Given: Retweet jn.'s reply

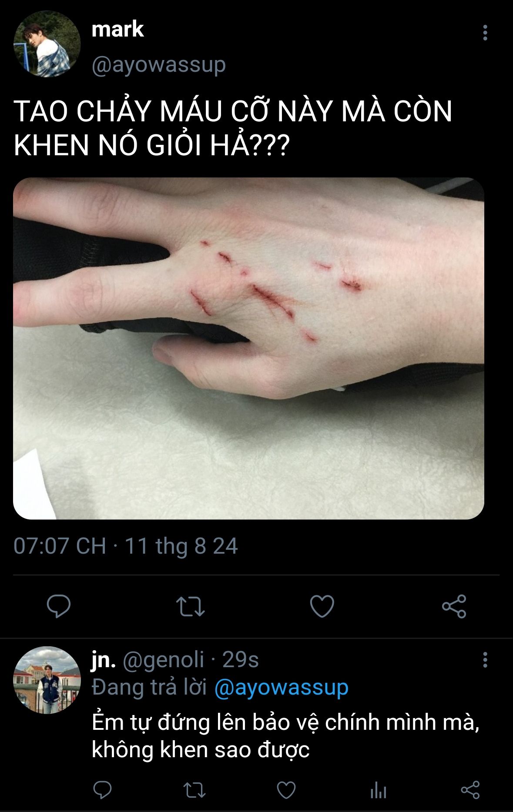Looking at the screenshot, I should pos(194,790).
